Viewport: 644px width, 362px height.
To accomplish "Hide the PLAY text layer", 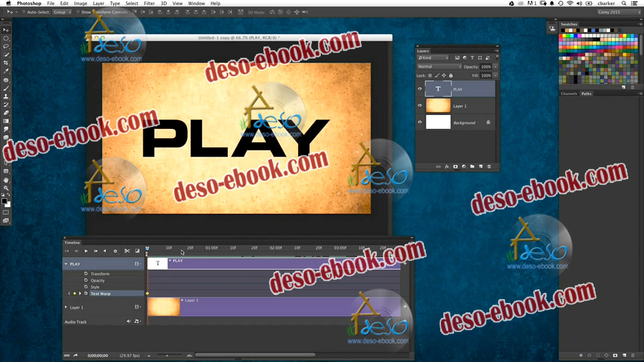I will [419, 89].
